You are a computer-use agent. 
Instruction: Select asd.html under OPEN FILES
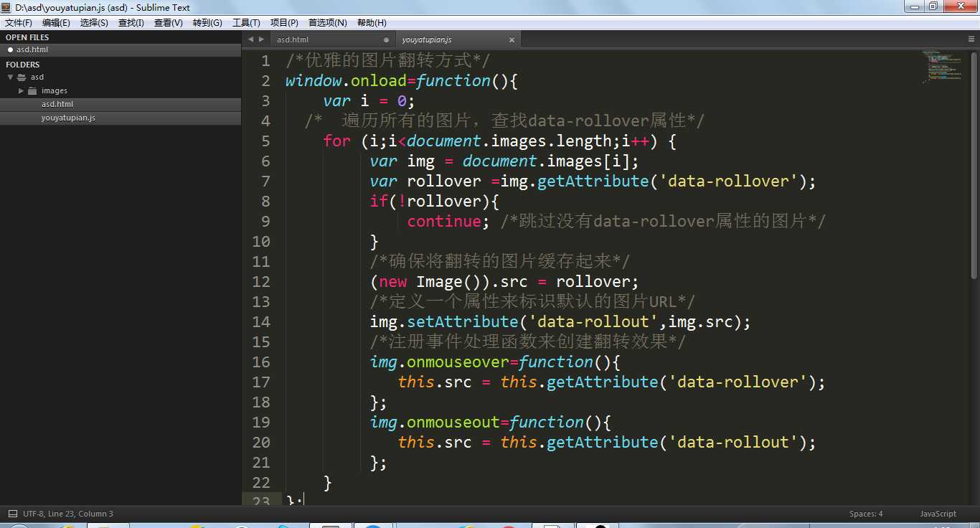[121, 50]
